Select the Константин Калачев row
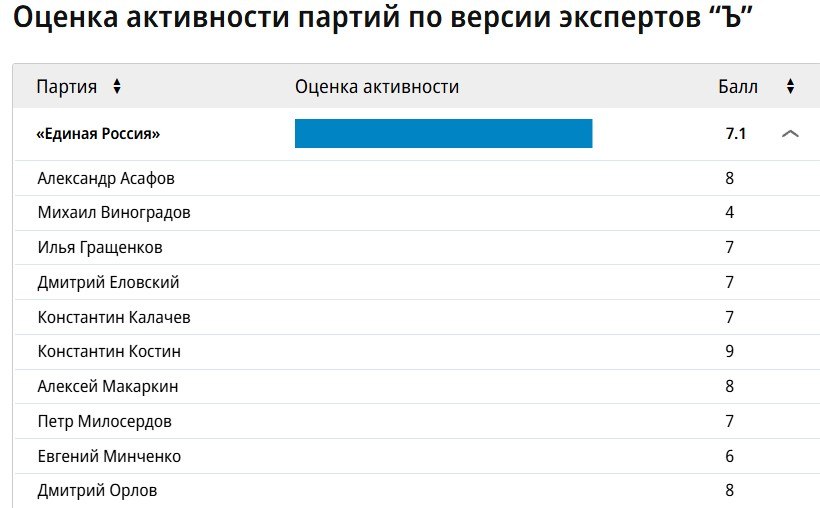 coord(417,317)
